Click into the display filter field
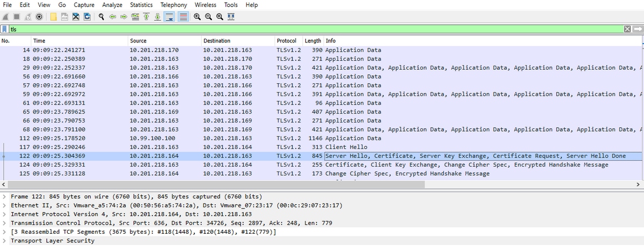Image resolution: width=644 pixels, height=252 pixels. point(316,29)
